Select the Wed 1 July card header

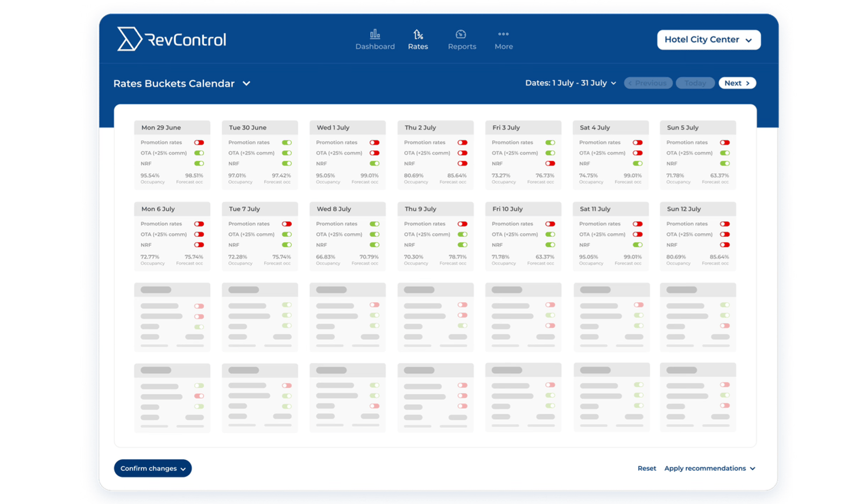click(x=348, y=127)
